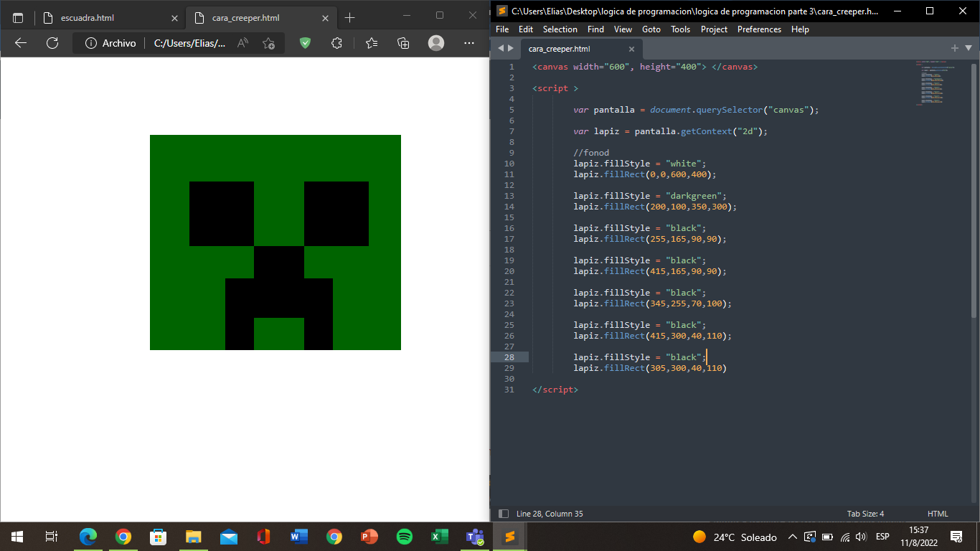Screen dimensions: 980x551
Task: Click the creeper canvas drawing in Edge
Action: [275, 242]
